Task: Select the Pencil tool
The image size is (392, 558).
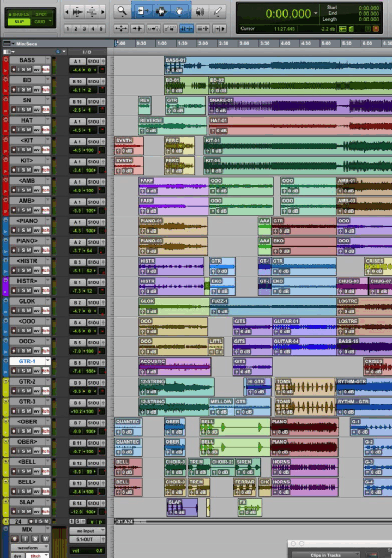Action: (x=218, y=11)
